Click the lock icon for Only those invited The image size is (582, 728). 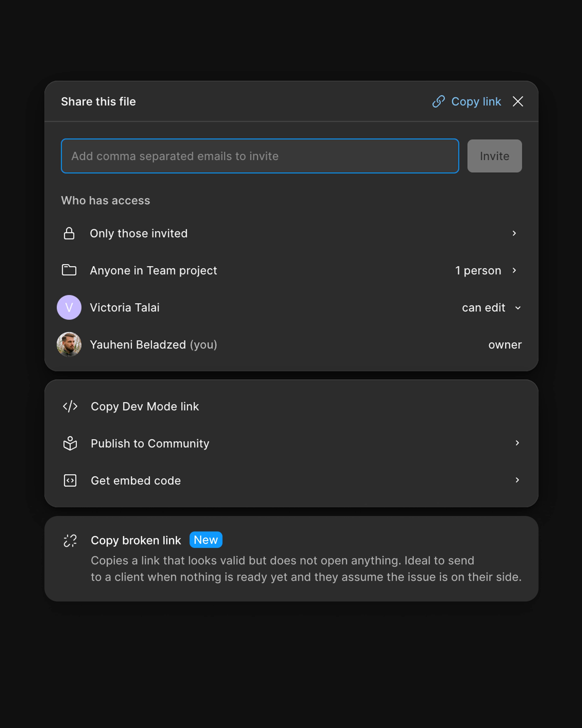point(69,233)
